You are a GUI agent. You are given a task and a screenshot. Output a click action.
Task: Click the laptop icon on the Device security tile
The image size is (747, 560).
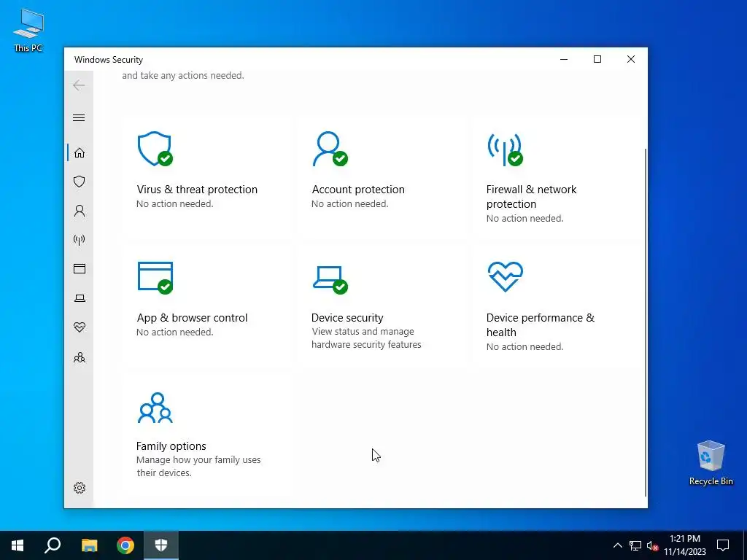coord(330,279)
